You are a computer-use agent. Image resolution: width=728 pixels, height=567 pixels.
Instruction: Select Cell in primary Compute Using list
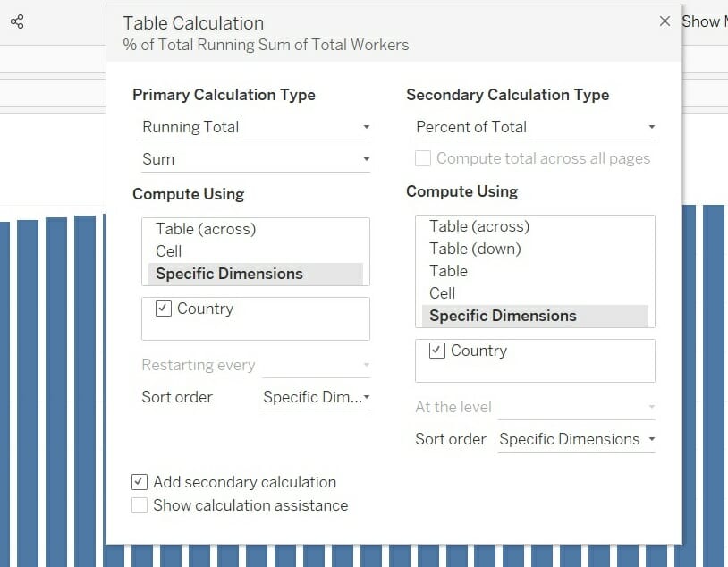(x=169, y=251)
